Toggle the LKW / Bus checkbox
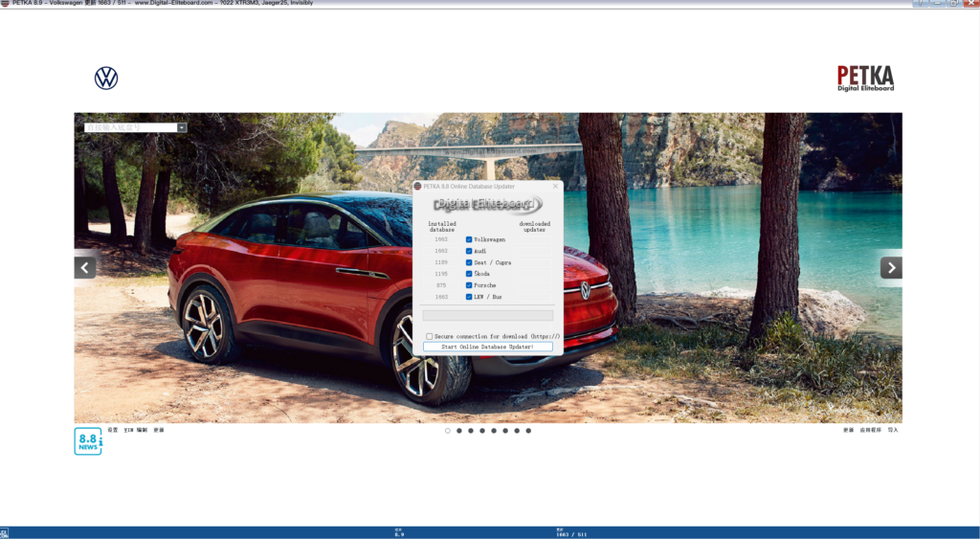The height and width of the screenshot is (539, 980). tap(469, 297)
